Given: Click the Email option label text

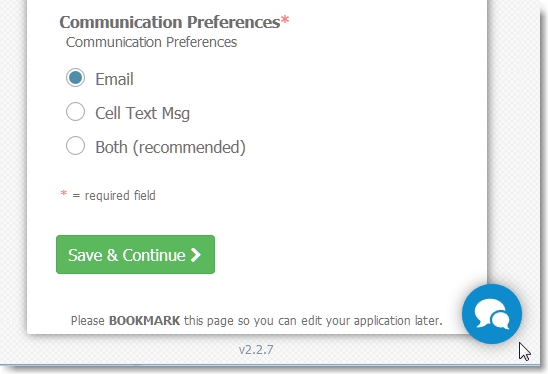Looking at the screenshot, I should (x=114, y=79).
